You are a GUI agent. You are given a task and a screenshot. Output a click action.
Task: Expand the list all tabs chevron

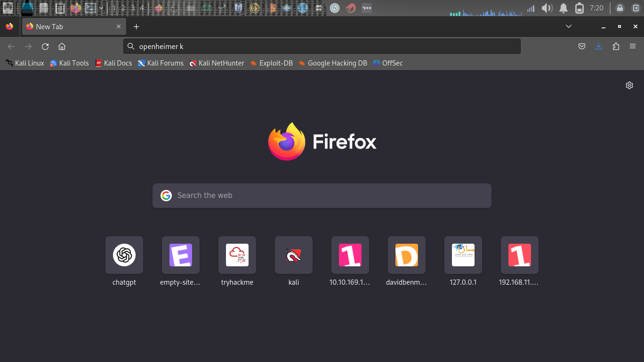(569, 26)
